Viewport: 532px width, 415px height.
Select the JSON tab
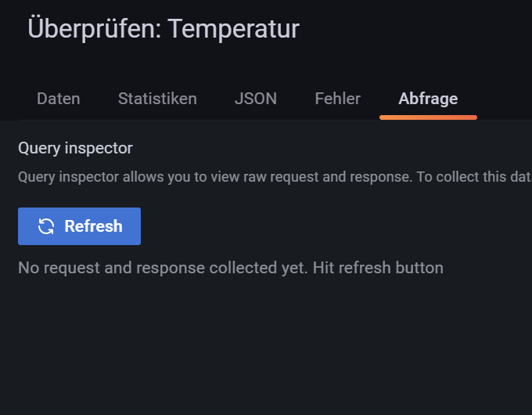click(256, 99)
